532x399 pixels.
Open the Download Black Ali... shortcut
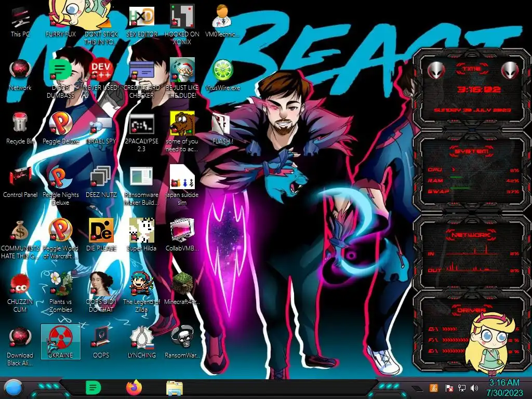pyautogui.click(x=20, y=347)
